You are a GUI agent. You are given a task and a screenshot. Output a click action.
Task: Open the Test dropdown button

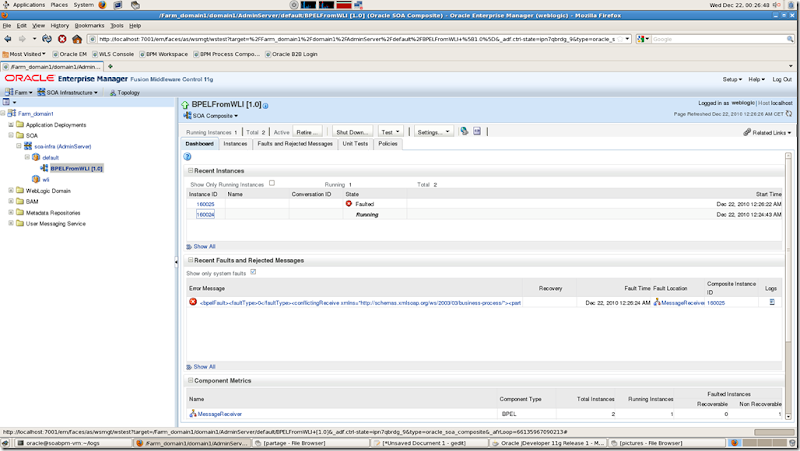tap(390, 132)
